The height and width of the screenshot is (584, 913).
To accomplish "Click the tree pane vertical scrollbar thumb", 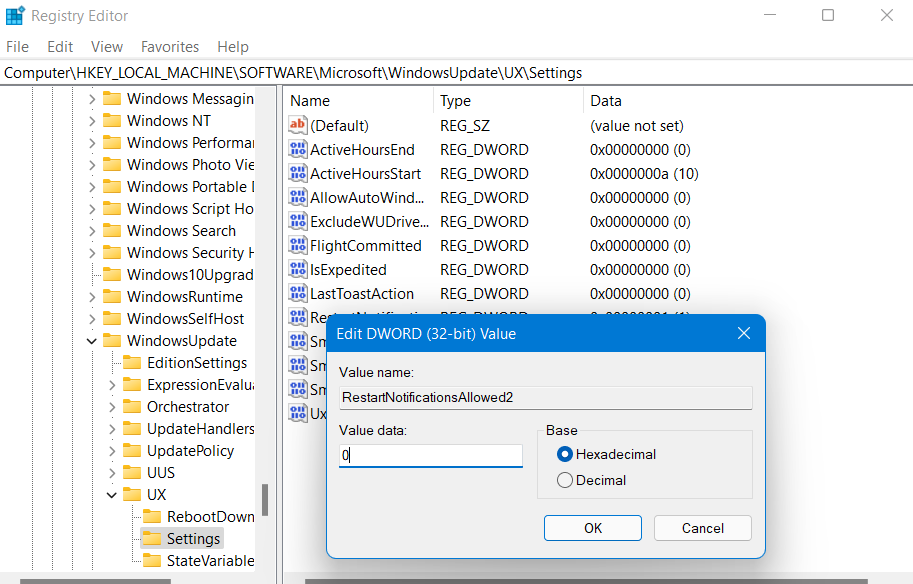I will pyautogui.click(x=265, y=500).
